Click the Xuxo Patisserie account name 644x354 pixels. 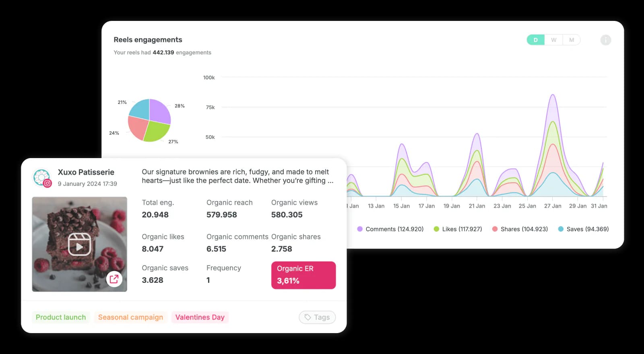point(86,172)
